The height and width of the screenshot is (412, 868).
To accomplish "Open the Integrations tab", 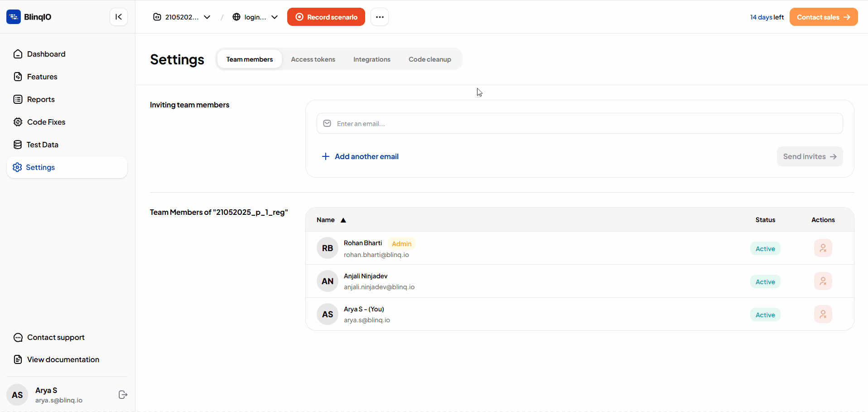I will pyautogui.click(x=371, y=59).
